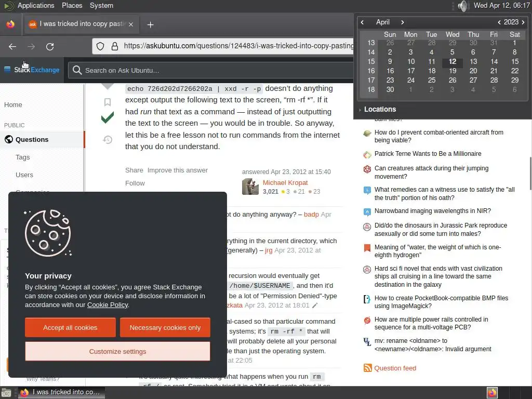The width and height of the screenshot is (532, 399).
Task: Select April 12 in the calendar
Action: pos(453,61)
